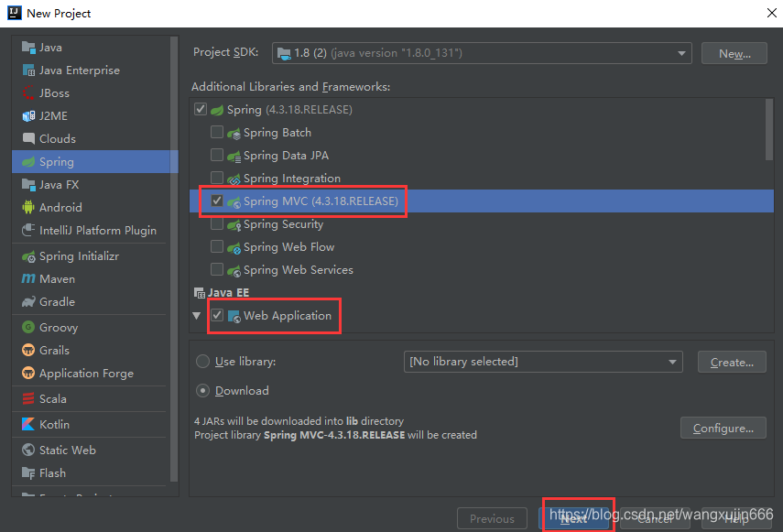The height and width of the screenshot is (532, 783).
Task: Click the frameworks list vertical scrollbar
Action: [769, 130]
